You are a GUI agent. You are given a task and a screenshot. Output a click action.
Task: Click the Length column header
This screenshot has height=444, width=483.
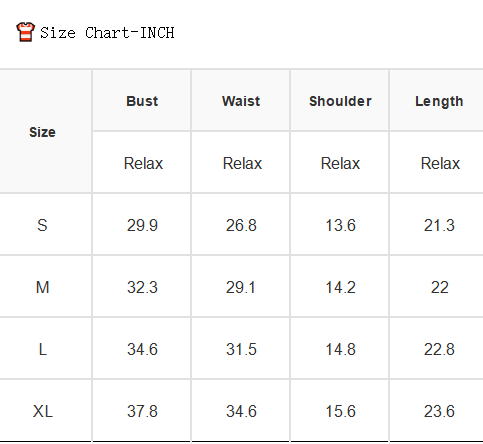(x=439, y=102)
